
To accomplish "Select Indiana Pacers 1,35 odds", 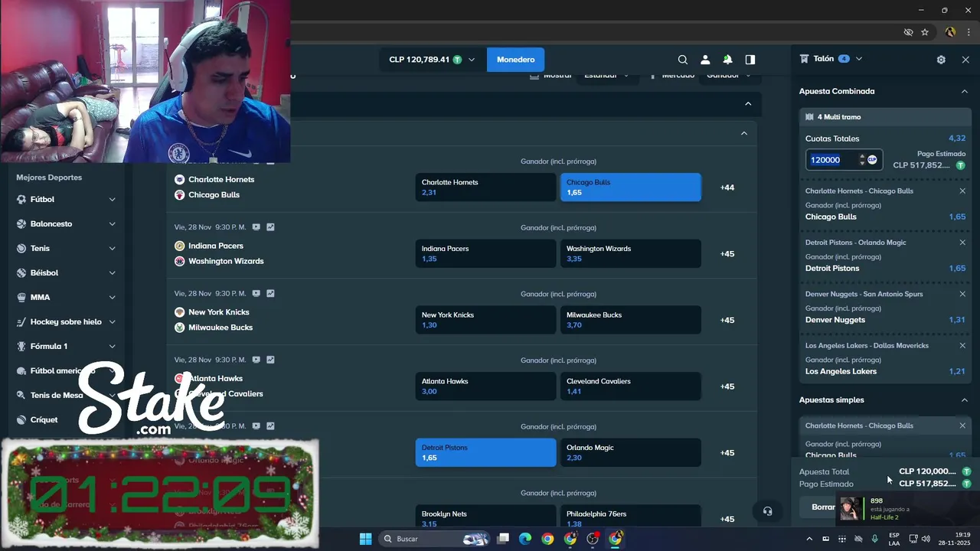I will (x=485, y=253).
